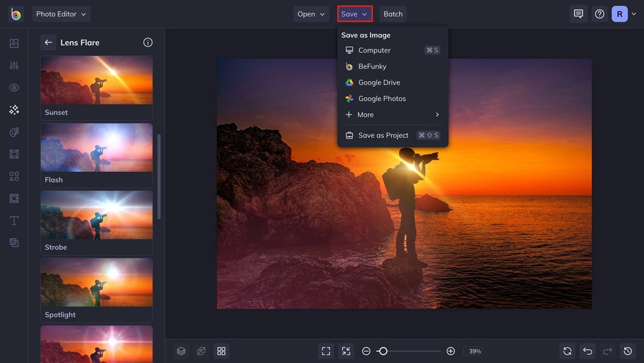Open the Artsy palette sidebar icon
Image resolution: width=644 pixels, height=363 pixels.
[14, 132]
